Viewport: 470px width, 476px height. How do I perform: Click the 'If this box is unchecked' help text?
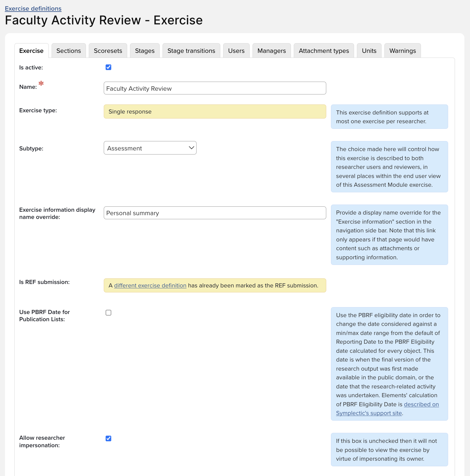[389, 450]
